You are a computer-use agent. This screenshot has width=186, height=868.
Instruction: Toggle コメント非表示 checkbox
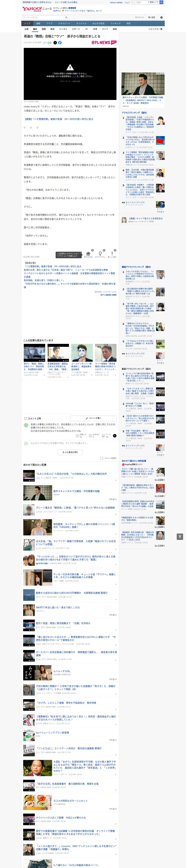102,458
